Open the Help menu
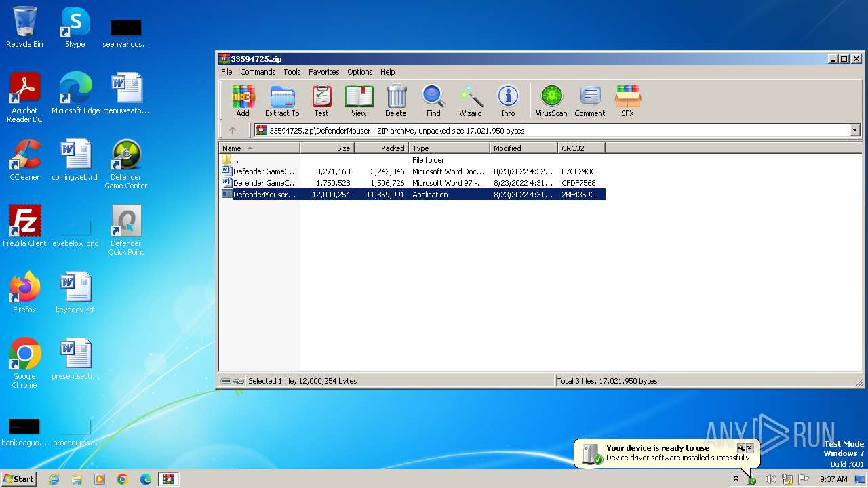 click(x=387, y=72)
